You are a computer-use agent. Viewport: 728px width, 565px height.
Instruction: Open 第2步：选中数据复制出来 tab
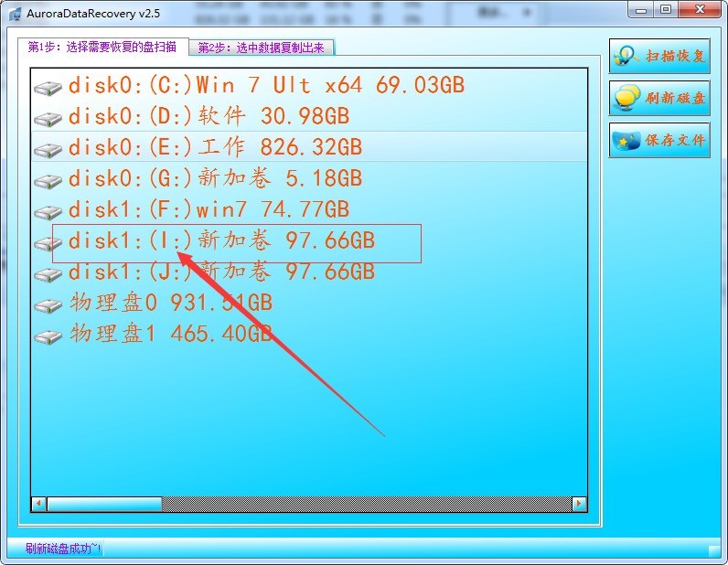pos(262,48)
